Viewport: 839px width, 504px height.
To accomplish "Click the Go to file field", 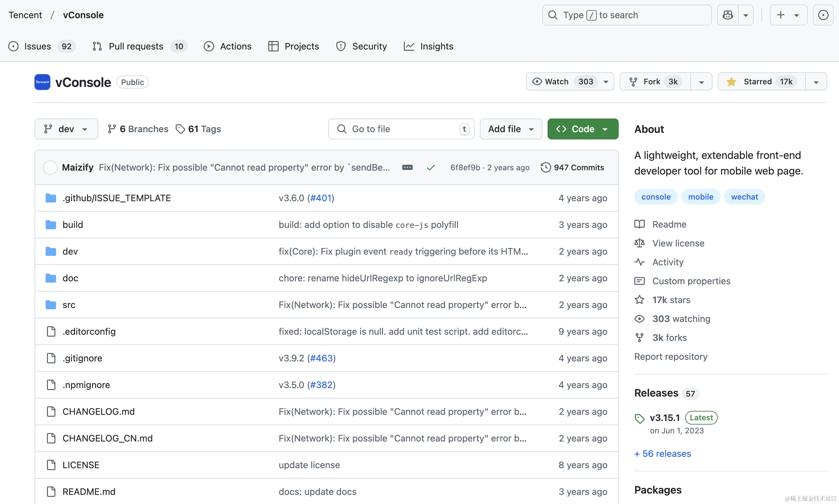I will click(x=401, y=129).
